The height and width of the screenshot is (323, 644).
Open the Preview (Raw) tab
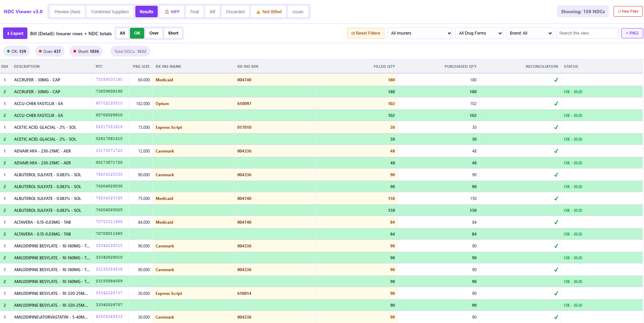[67, 12]
